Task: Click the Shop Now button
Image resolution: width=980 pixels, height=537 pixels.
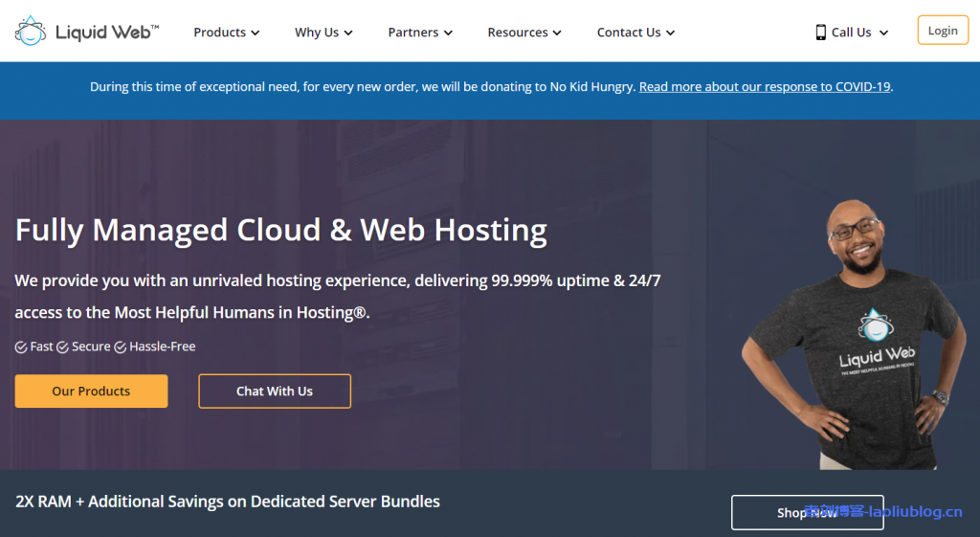Action: point(807,512)
